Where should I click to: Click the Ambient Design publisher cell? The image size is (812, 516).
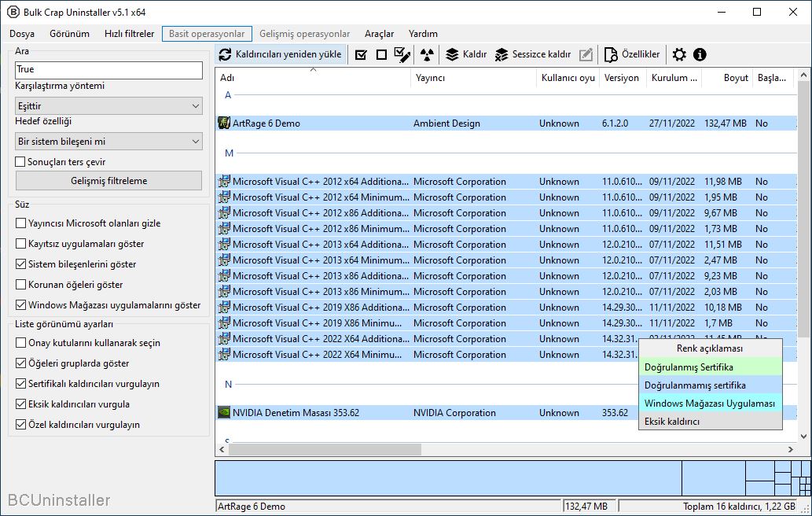click(446, 123)
